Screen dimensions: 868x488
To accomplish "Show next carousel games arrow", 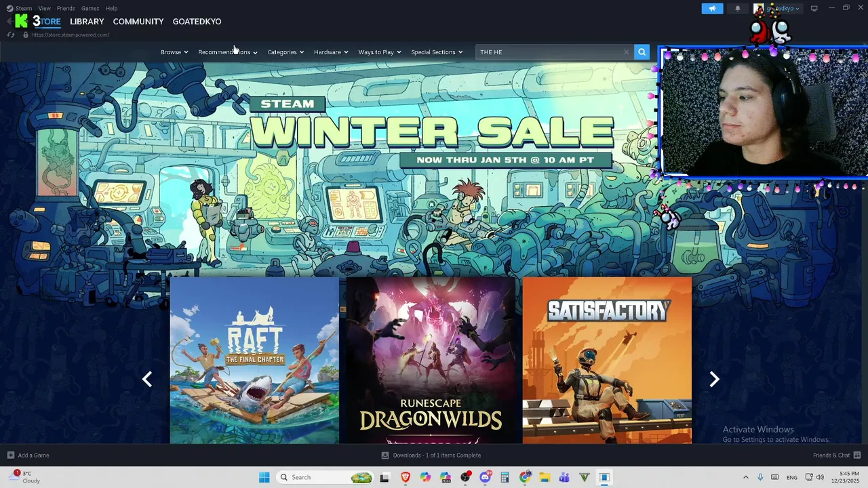I will pyautogui.click(x=714, y=380).
